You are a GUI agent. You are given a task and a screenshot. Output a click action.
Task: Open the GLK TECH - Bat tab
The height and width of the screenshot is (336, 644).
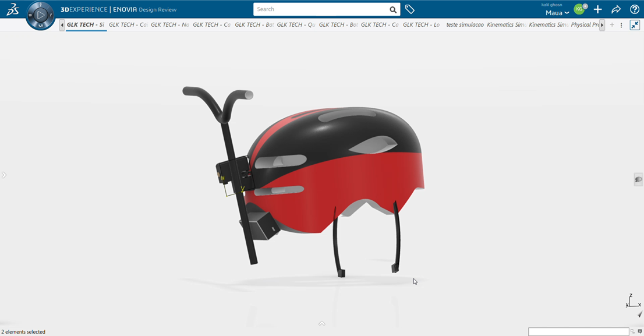254,24
